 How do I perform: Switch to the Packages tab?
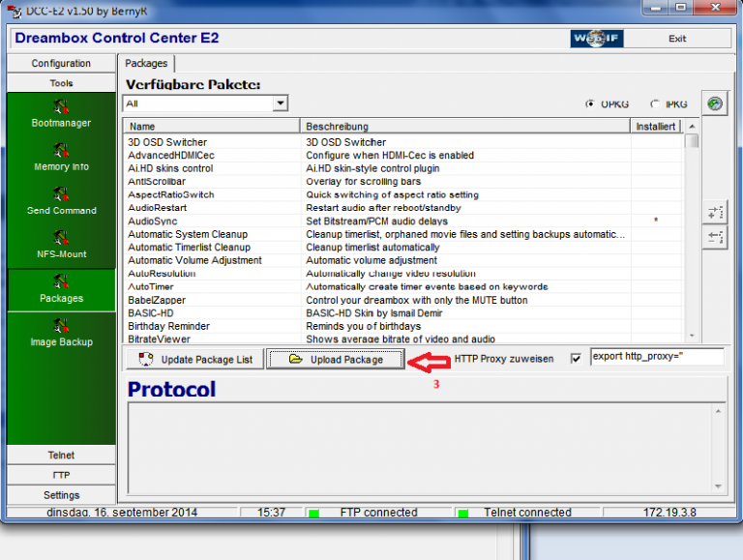[x=146, y=64]
